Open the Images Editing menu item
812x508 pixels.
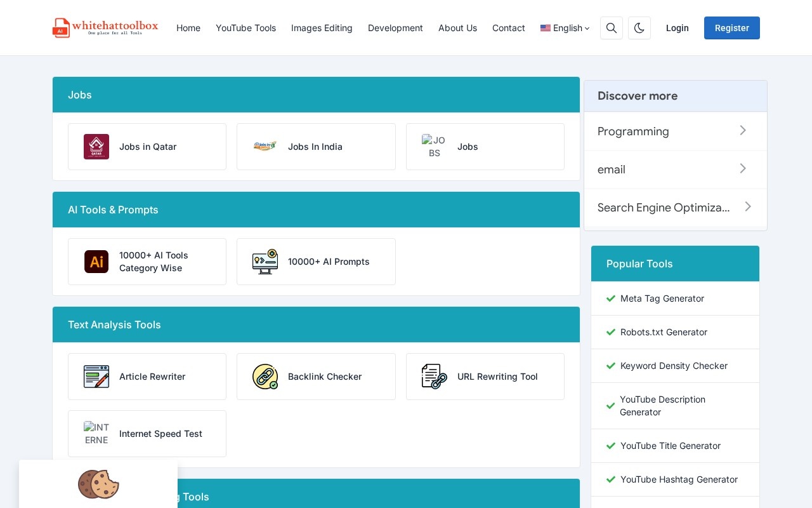pos(322,28)
